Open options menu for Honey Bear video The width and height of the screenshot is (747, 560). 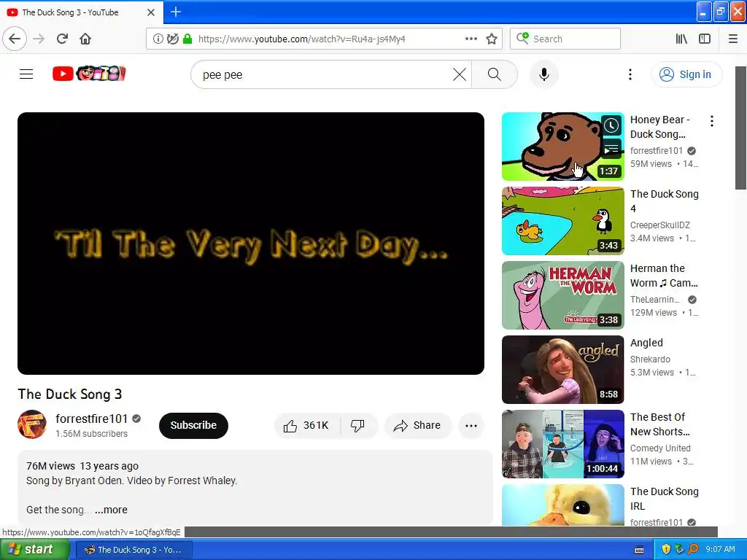(x=712, y=121)
